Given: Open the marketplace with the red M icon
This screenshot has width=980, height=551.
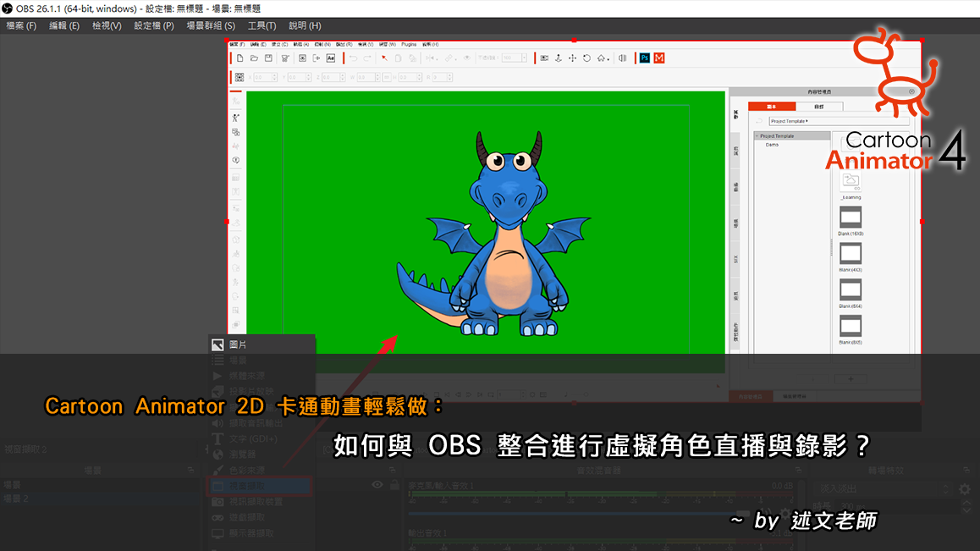Looking at the screenshot, I should pos(658,58).
